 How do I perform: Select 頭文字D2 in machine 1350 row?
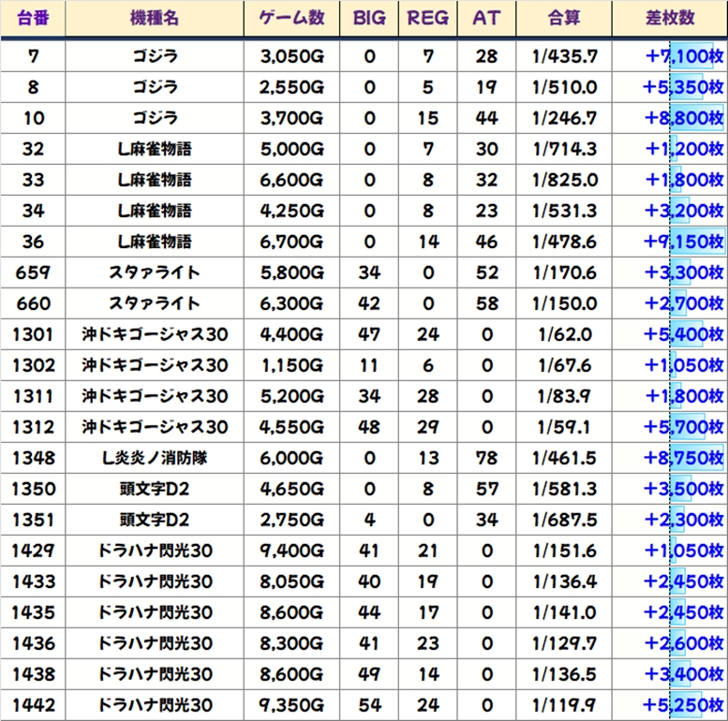(155, 489)
